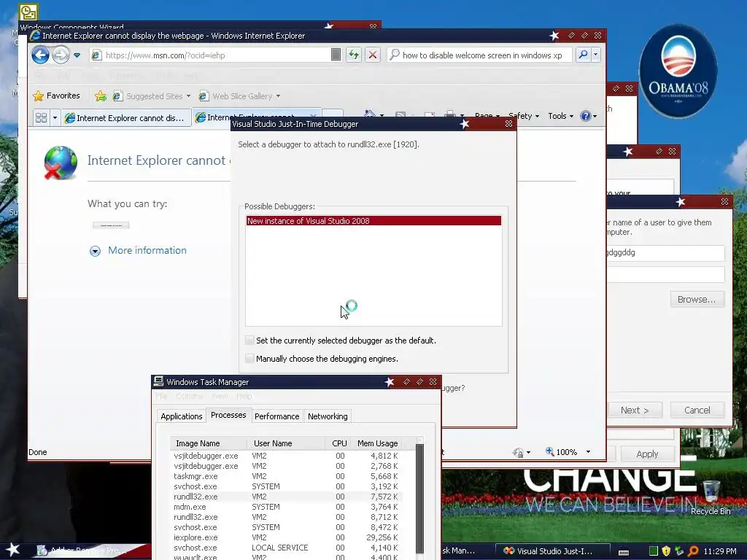This screenshot has width=747, height=560.
Task: Click the keyboard icon in the taskbar
Action: [624, 552]
